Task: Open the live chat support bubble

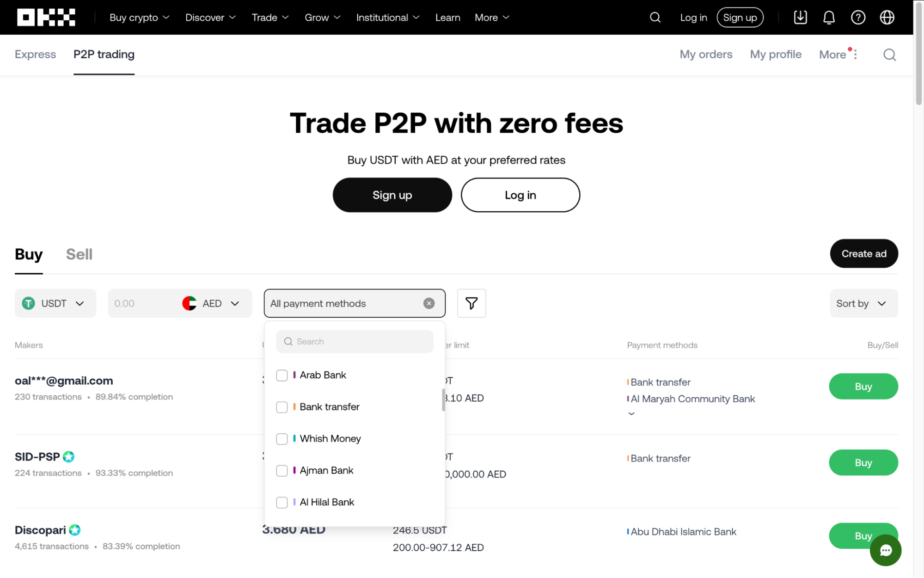Action: point(885,550)
